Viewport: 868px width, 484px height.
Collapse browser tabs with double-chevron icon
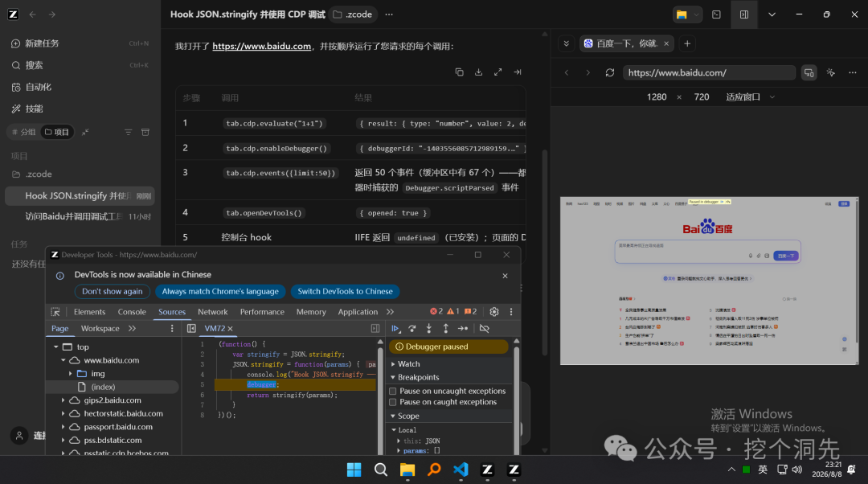click(567, 43)
